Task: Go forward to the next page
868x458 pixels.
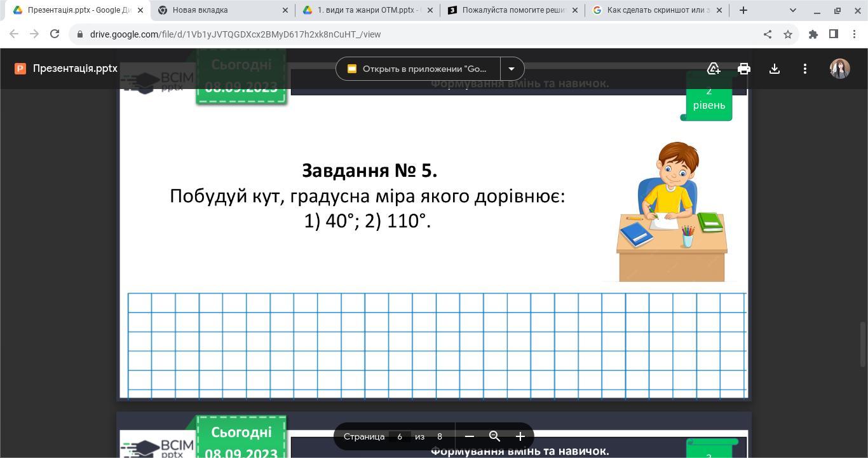Action: (34, 34)
